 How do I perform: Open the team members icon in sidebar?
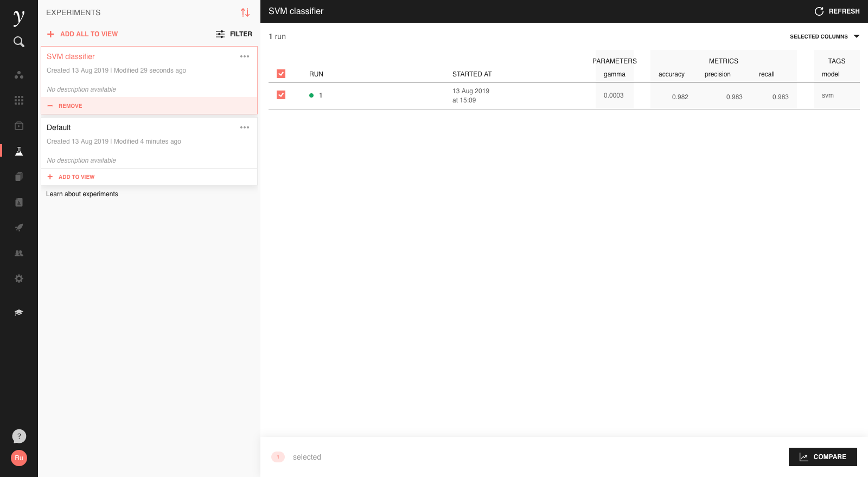(x=19, y=253)
